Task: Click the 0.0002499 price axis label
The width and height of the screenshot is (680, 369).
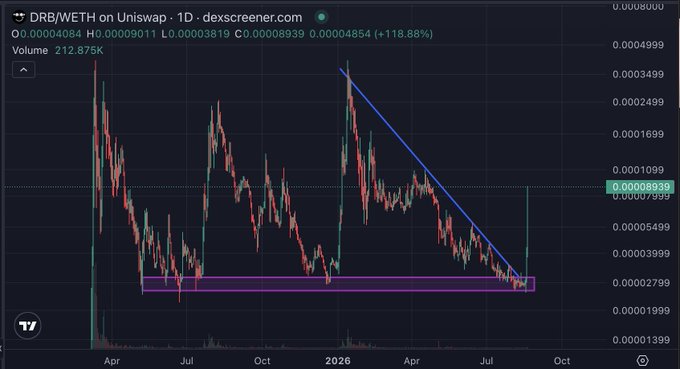Action: pyautogui.click(x=638, y=102)
